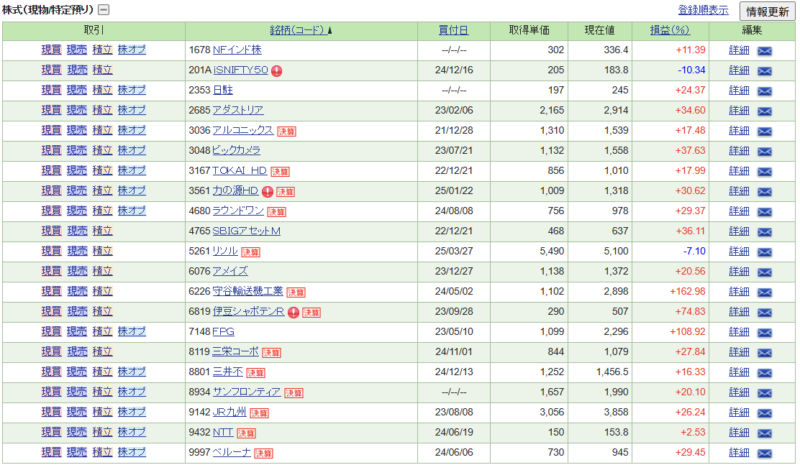
Task: Click mail icon for 6076 アメイズ row
Action: (764, 272)
